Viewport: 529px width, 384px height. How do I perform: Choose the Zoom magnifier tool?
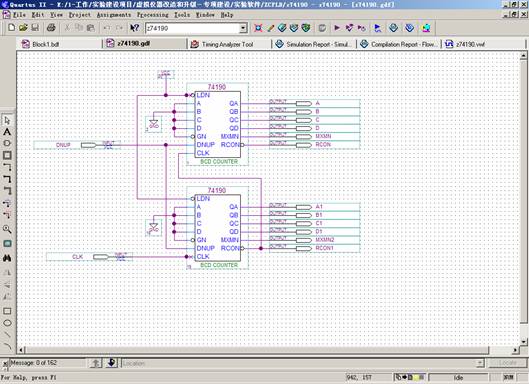click(7, 229)
